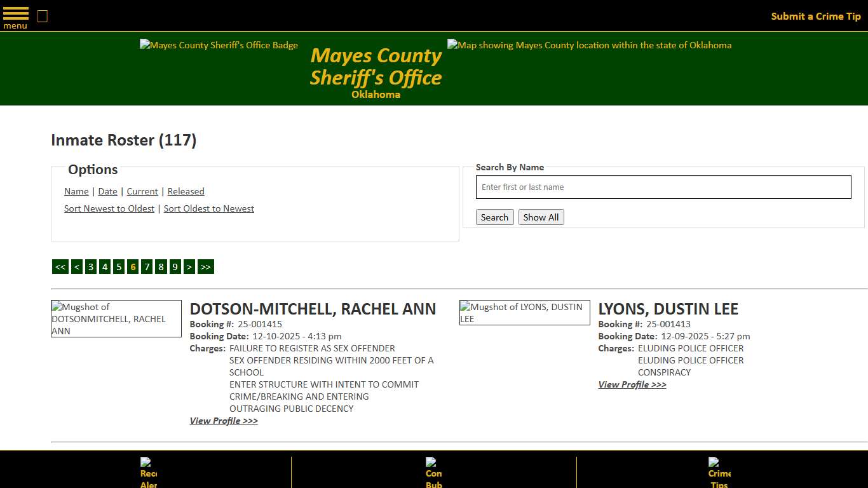
Task: Click the Mayes County Sheriff's Office badge
Action: tap(219, 45)
